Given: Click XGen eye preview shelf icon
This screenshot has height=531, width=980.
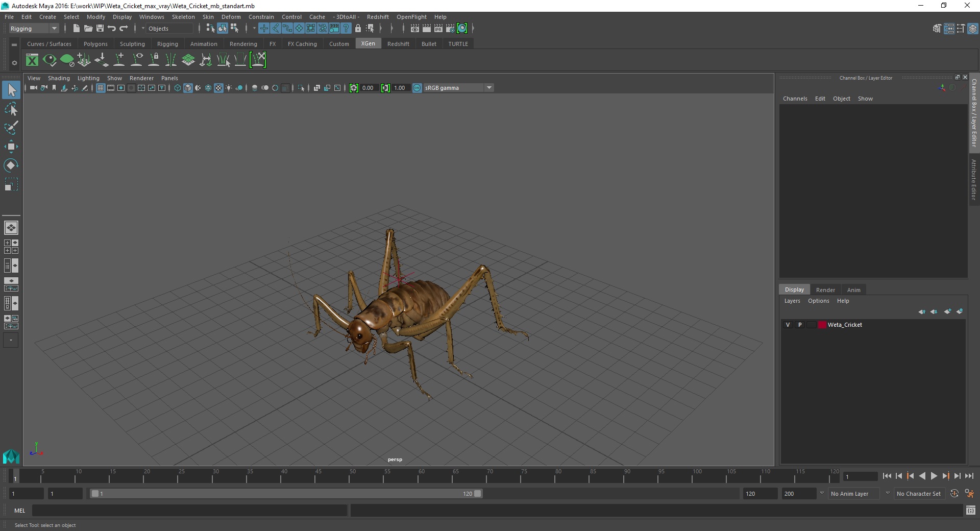Looking at the screenshot, I should tap(50, 60).
